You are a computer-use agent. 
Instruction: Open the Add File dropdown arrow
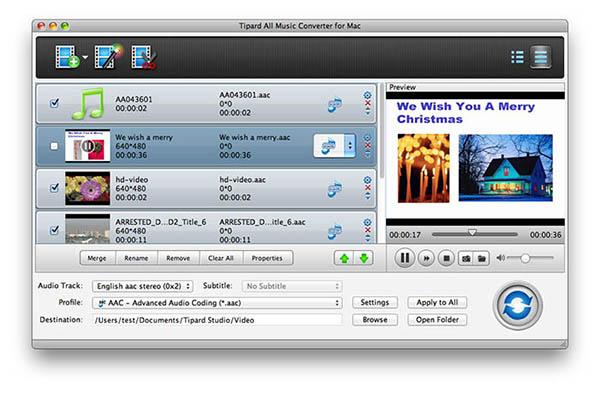85,57
